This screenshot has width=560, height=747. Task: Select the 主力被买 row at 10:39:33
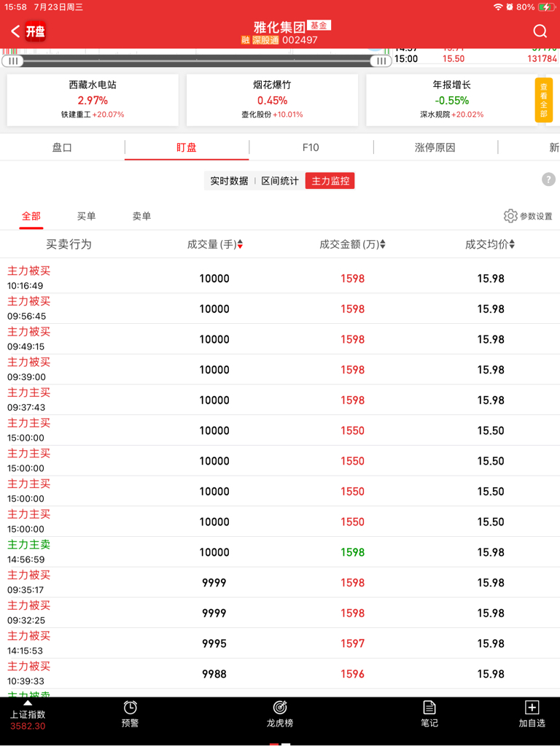click(280, 674)
